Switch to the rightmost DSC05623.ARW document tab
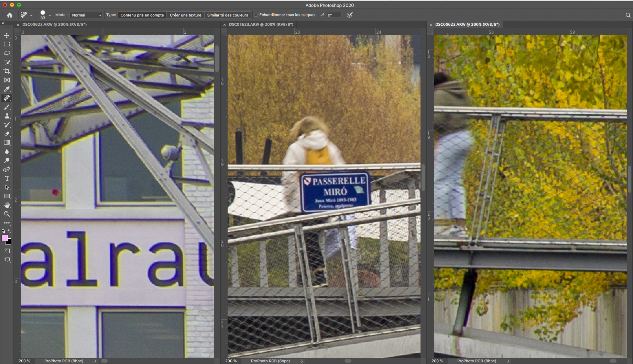The height and width of the screenshot is (364, 633). pos(467,24)
